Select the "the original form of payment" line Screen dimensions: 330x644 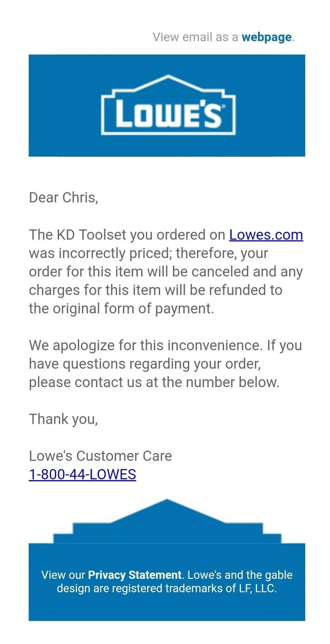[121, 309]
